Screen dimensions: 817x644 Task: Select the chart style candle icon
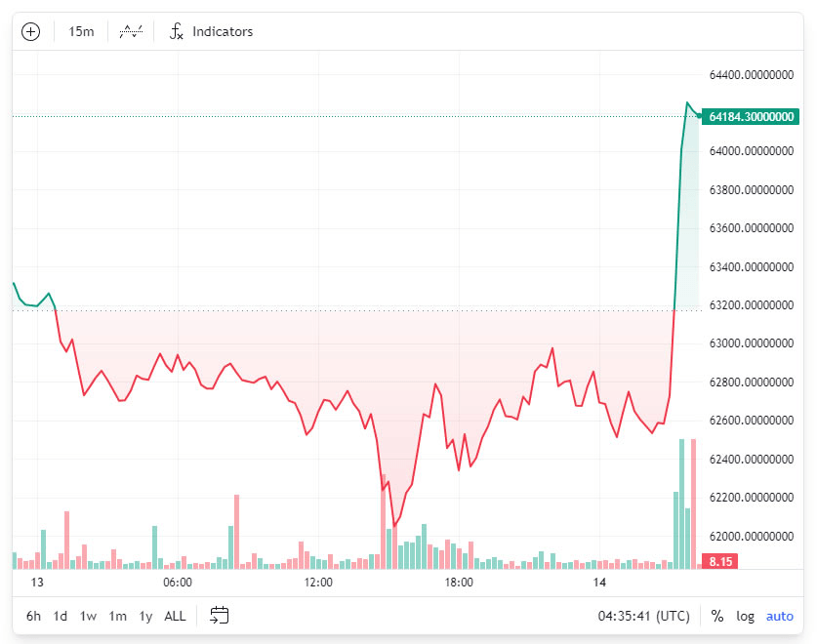pos(130,30)
